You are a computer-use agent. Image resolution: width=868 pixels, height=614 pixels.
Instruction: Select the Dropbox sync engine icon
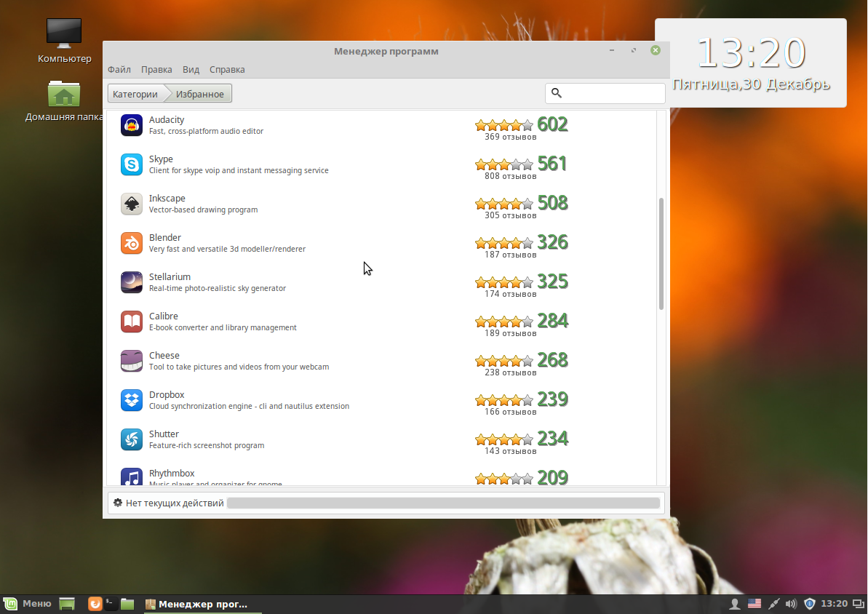pyautogui.click(x=131, y=400)
